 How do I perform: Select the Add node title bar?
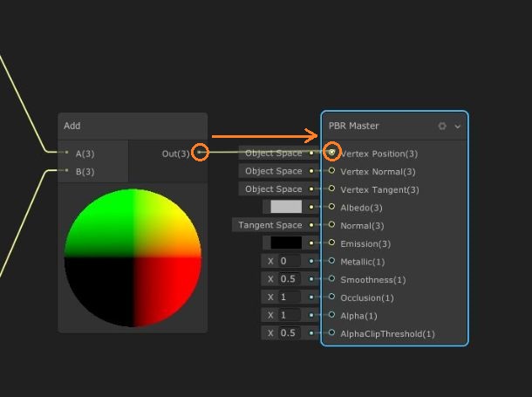(x=133, y=126)
